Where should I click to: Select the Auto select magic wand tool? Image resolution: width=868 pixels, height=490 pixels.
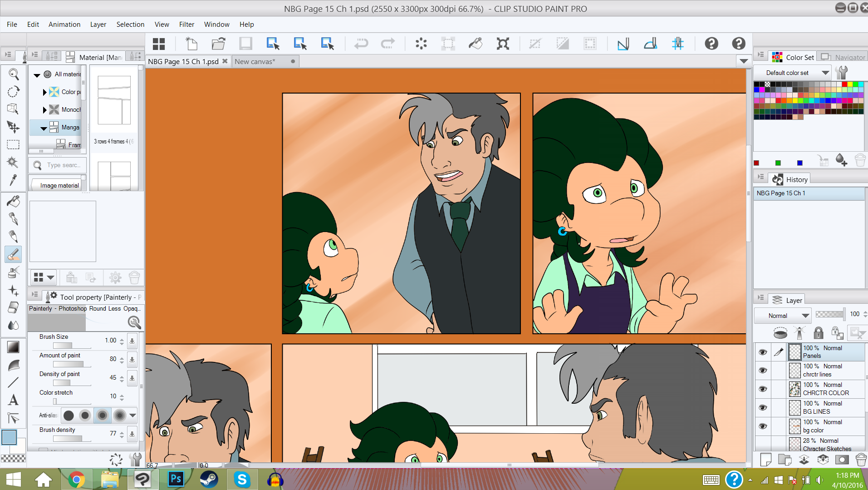tap(13, 162)
